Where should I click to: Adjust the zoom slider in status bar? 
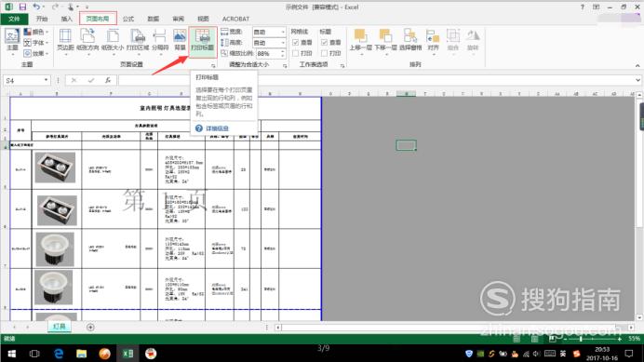581,339
